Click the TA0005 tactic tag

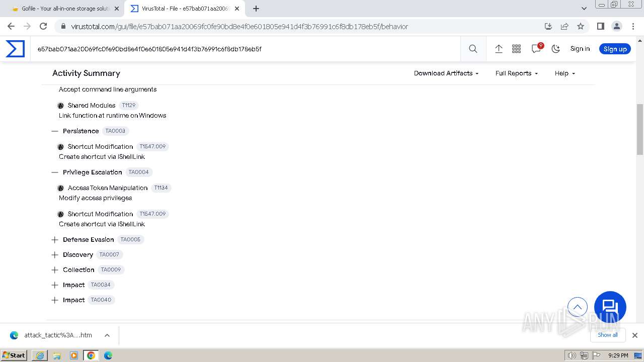pos(130,239)
